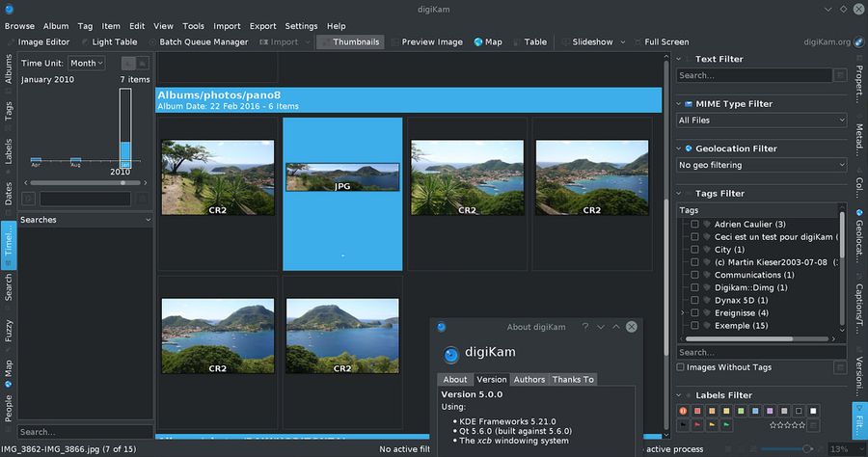The image size is (868, 457).
Task: Check the Ereignisse tag checkbox
Action: click(694, 313)
